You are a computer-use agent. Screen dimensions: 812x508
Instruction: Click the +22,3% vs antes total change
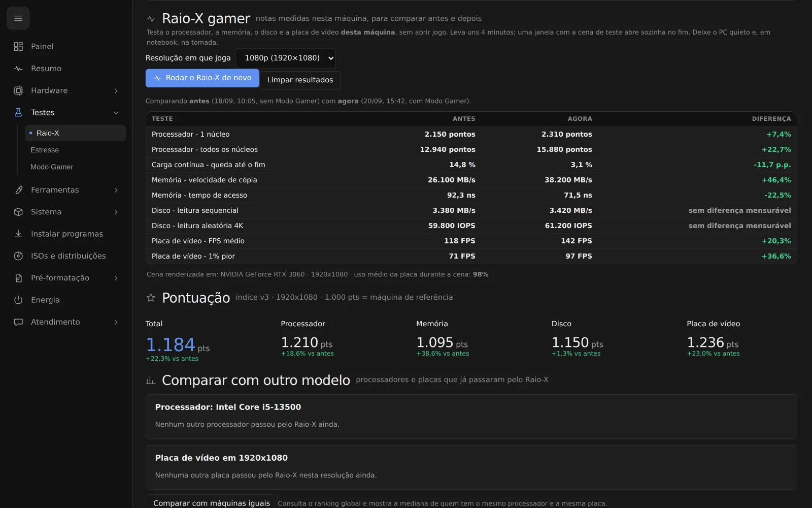click(x=172, y=359)
